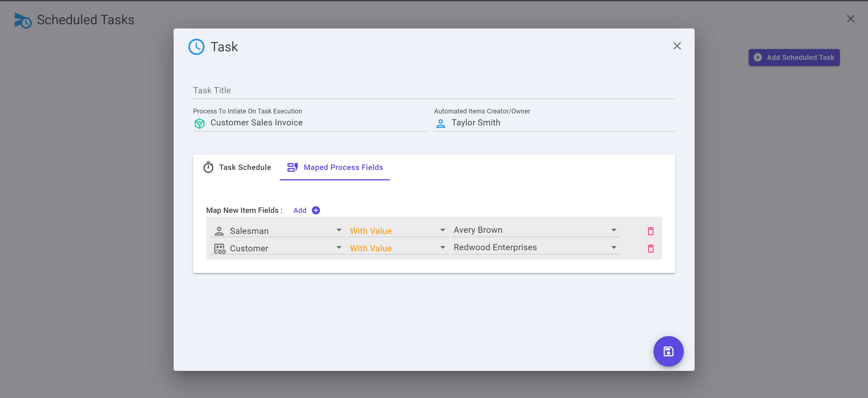
Task: Open the Customer field dropdown
Action: pos(278,248)
